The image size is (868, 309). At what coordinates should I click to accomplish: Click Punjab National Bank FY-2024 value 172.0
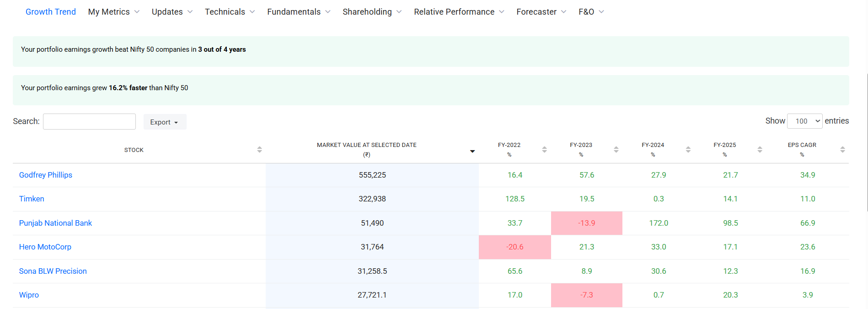(659, 223)
